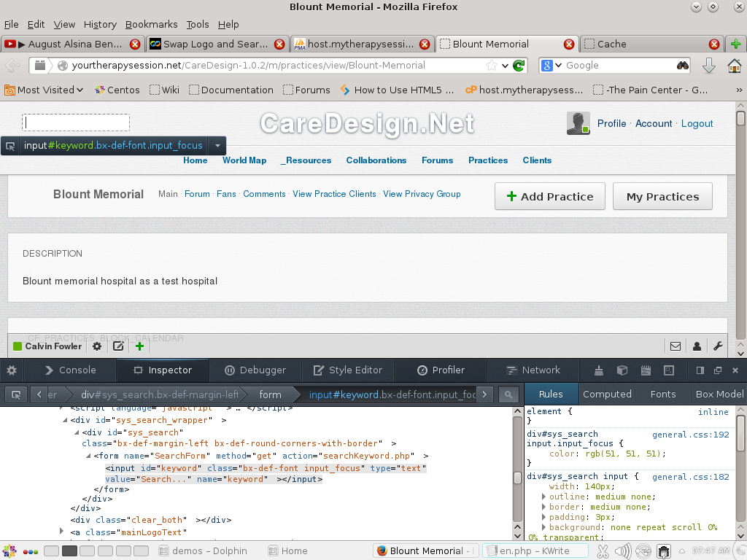Screen dimensions: 747x560
Task: Open the Most Visited bookmarks dropdown
Action: click(x=44, y=90)
